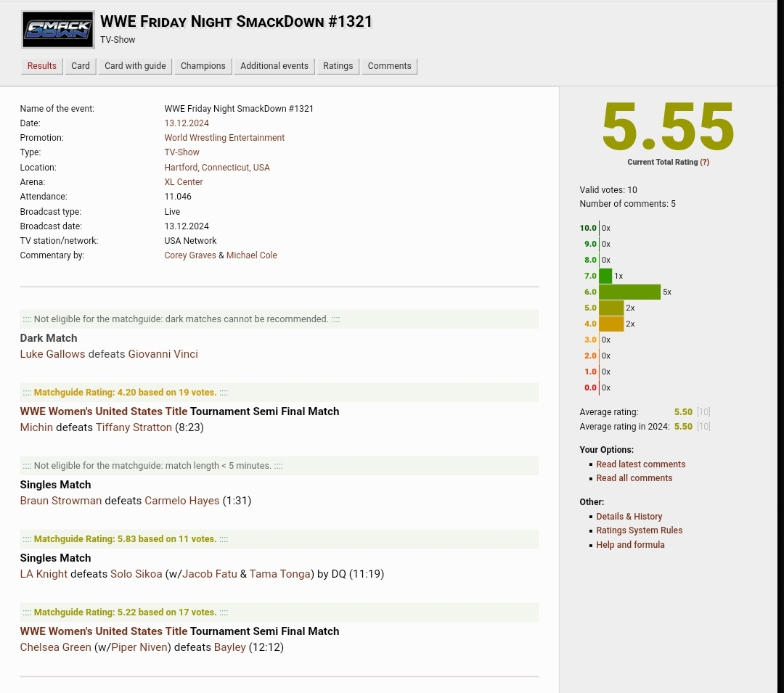
Task: Click Matchguide Rating 4.20 based on 19 votes
Action: click(125, 393)
